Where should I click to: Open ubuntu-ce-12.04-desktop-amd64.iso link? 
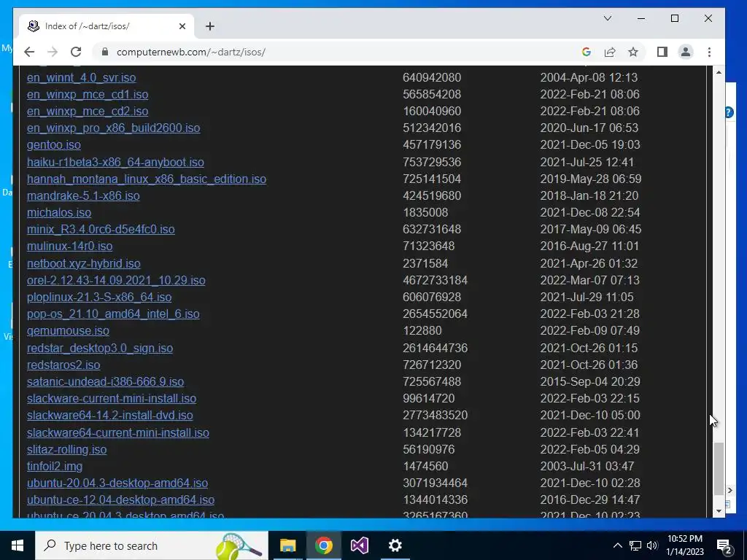(x=120, y=500)
